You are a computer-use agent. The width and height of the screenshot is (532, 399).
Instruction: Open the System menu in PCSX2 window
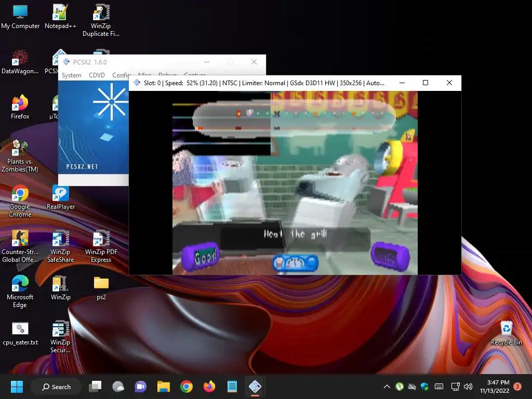coord(71,75)
